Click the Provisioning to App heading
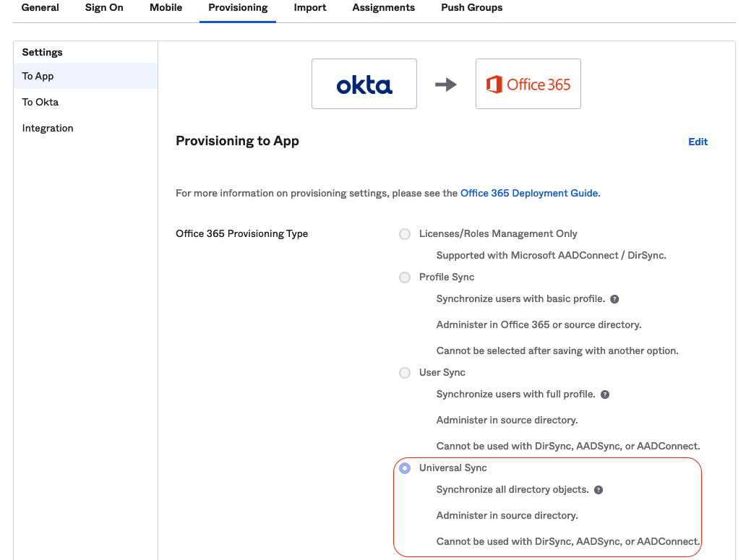The width and height of the screenshot is (738, 560). [237, 141]
